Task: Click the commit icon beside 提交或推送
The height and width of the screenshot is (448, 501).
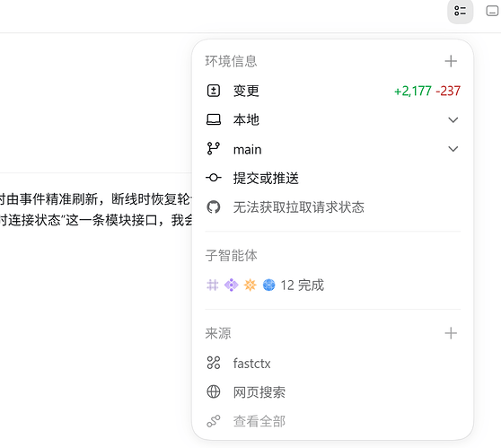Action: pos(214,178)
